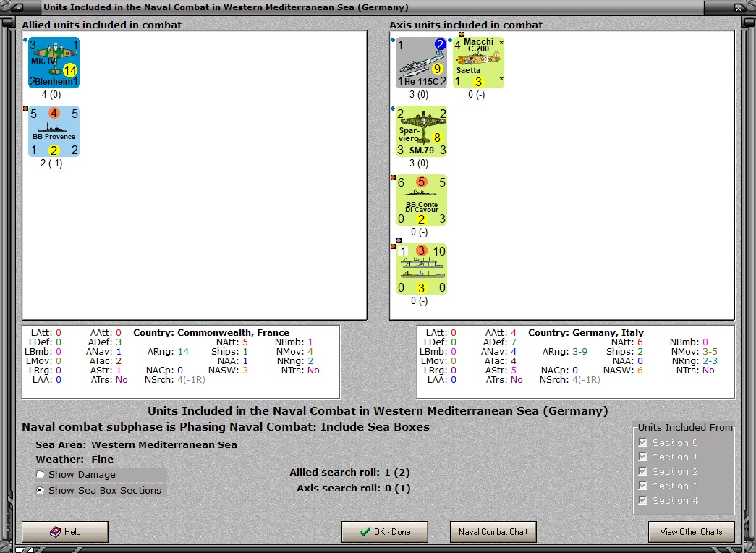Viewport: 756px width, 553px height.
Task: Click the 3 (0) value under SM.79
Action: pyautogui.click(x=419, y=163)
